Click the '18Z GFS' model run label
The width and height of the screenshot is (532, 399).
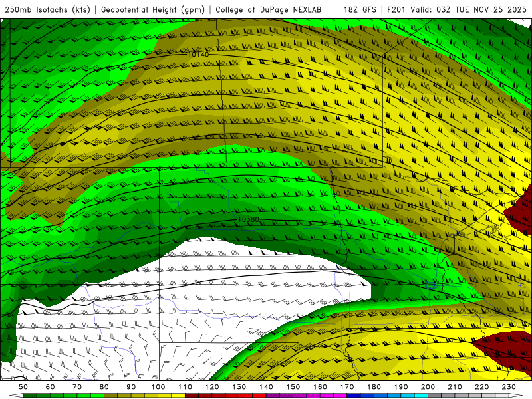360,9
